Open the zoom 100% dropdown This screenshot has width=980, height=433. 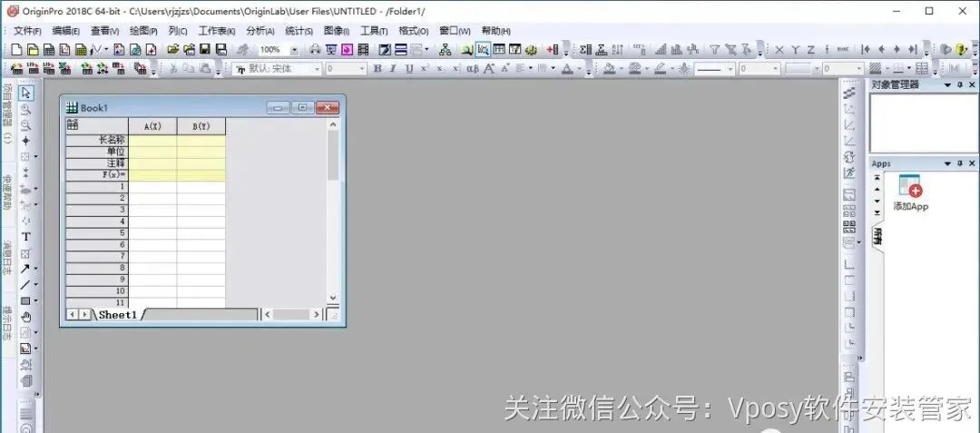point(294,49)
